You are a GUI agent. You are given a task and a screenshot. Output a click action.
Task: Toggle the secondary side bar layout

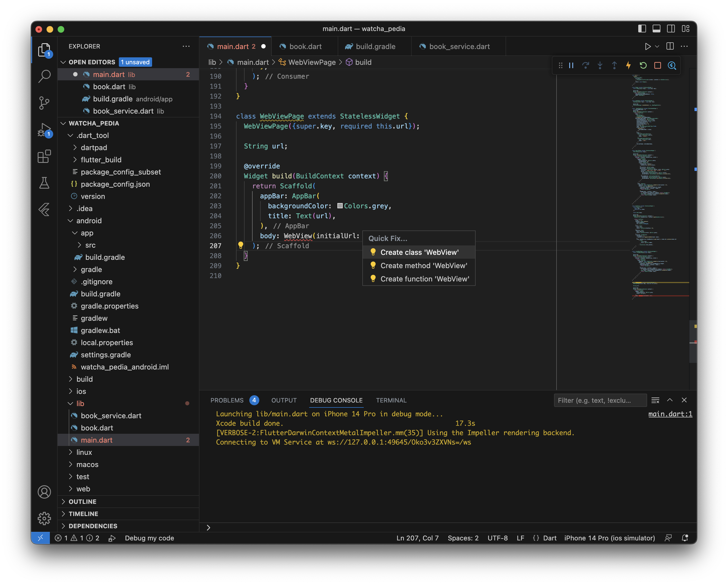coord(671,29)
